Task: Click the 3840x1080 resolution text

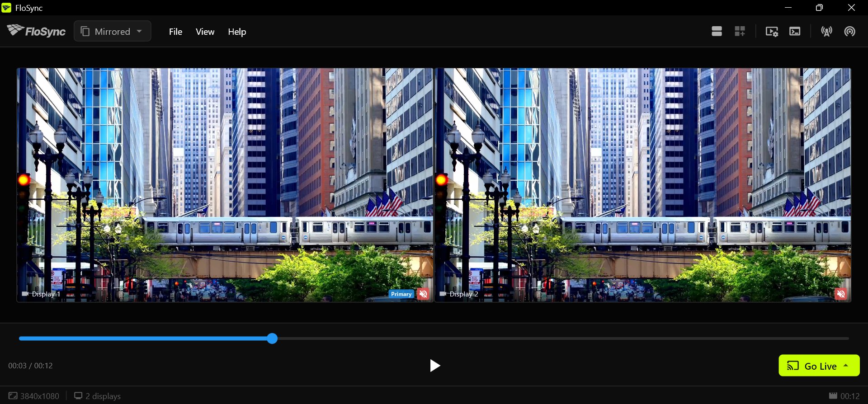Action: tap(40, 396)
